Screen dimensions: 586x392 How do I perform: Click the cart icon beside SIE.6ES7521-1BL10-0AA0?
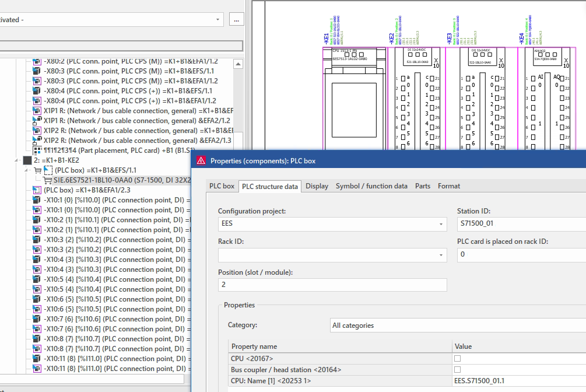point(48,180)
